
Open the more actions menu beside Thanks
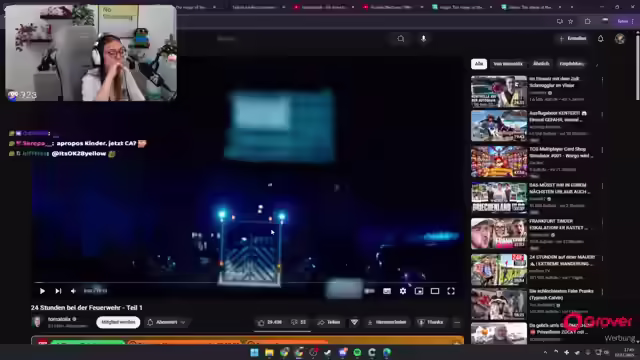[457, 322]
